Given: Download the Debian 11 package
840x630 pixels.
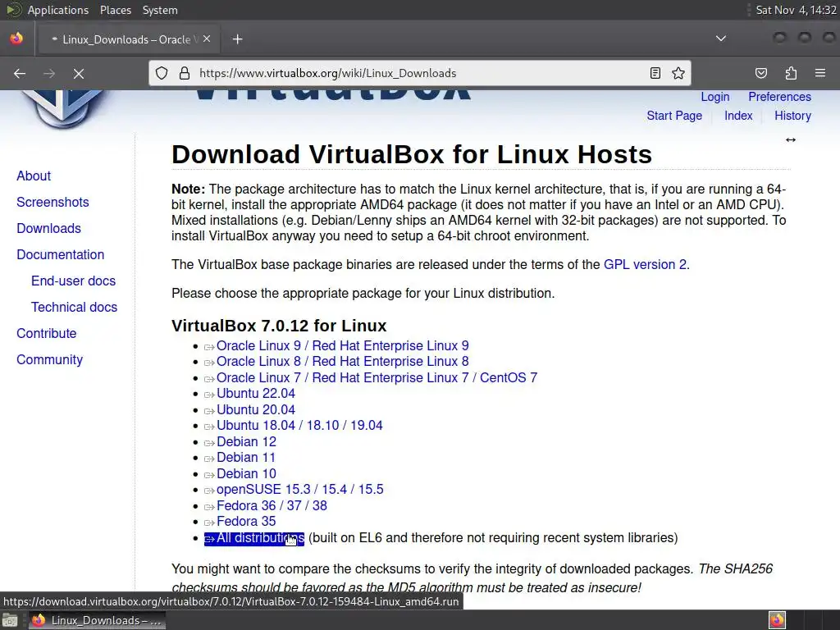Looking at the screenshot, I should (x=246, y=458).
